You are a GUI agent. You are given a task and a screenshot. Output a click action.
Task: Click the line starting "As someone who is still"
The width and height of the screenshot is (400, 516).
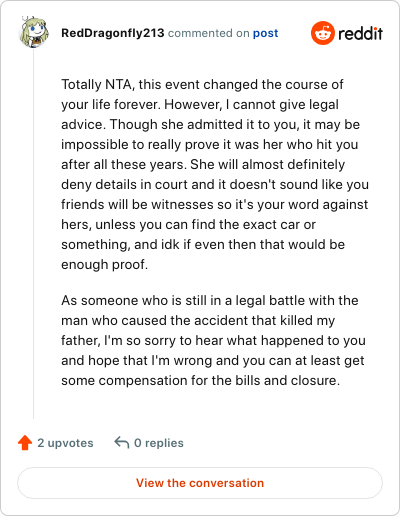pyautogui.click(x=210, y=300)
